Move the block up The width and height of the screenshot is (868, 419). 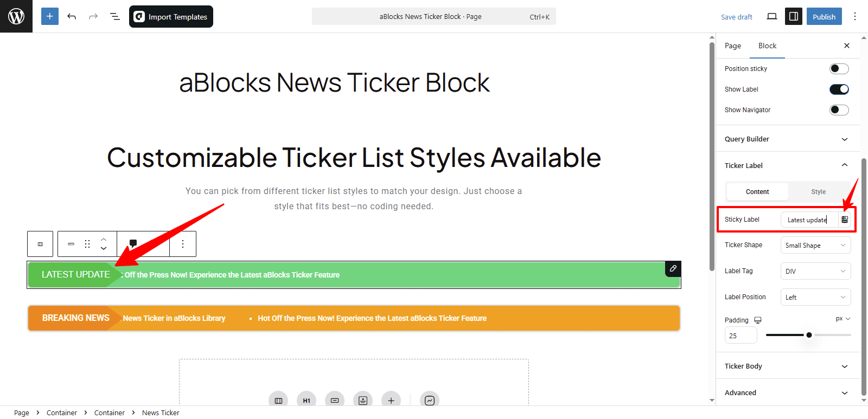104,239
